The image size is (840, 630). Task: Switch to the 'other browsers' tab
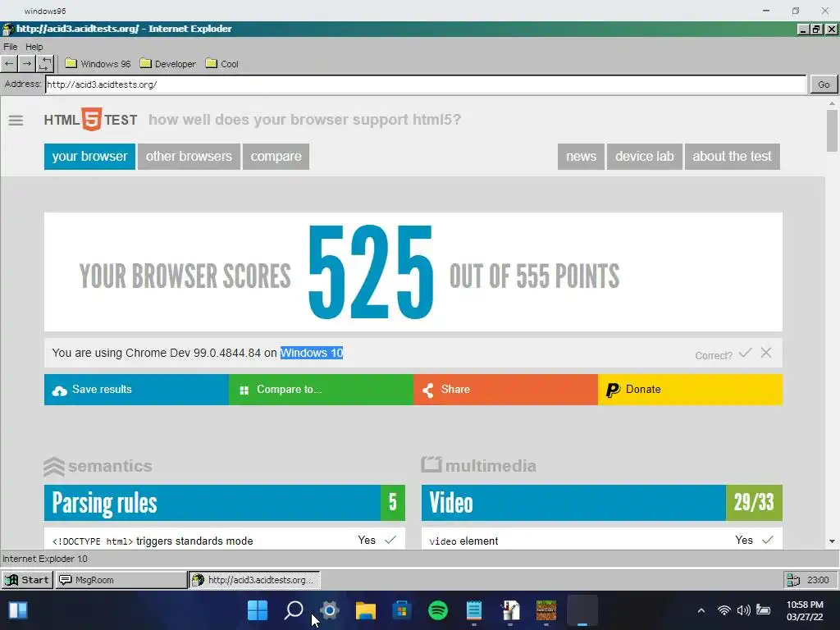pos(189,157)
